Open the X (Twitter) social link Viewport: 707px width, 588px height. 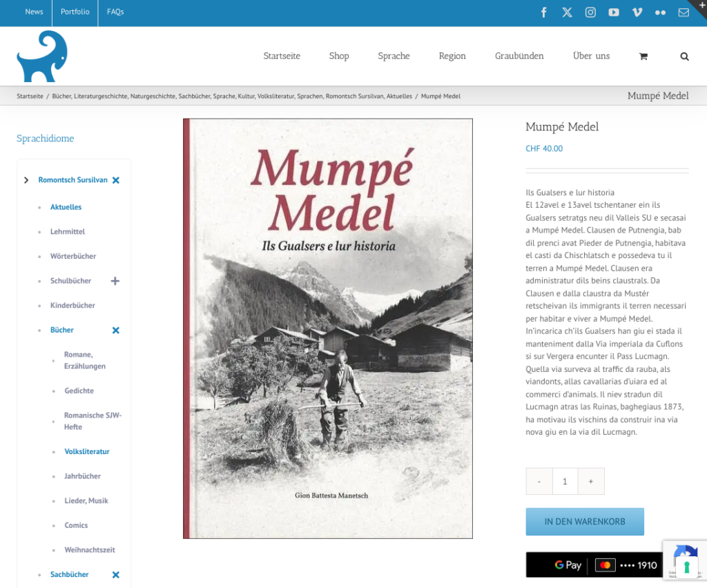pos(567,12)
